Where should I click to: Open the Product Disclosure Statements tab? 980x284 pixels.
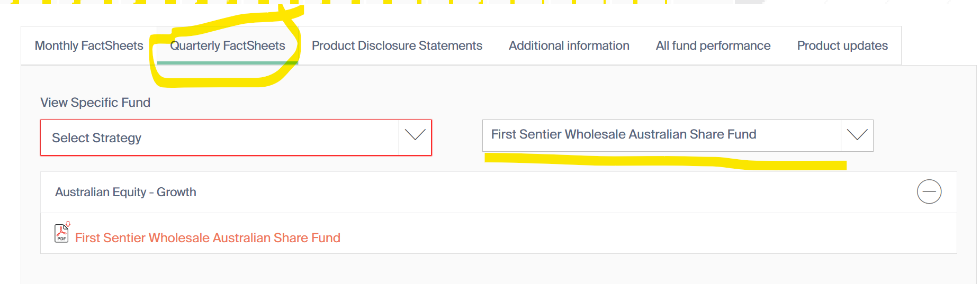[397, 45]
